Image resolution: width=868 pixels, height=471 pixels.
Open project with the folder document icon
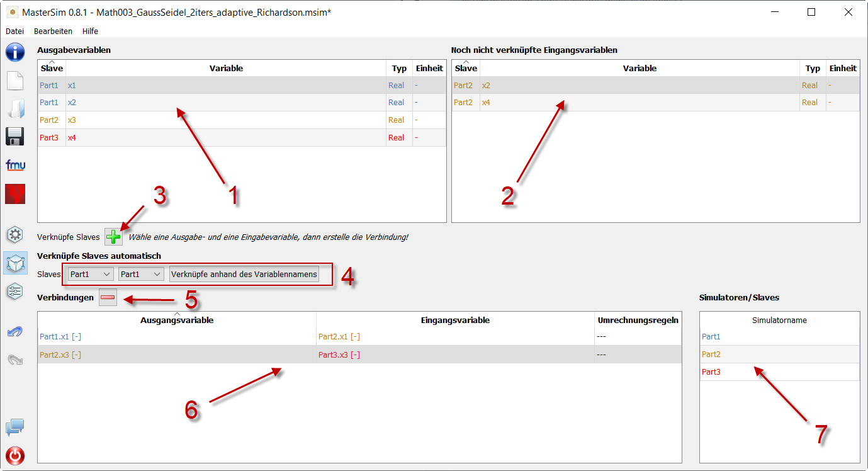pos(14,108)
